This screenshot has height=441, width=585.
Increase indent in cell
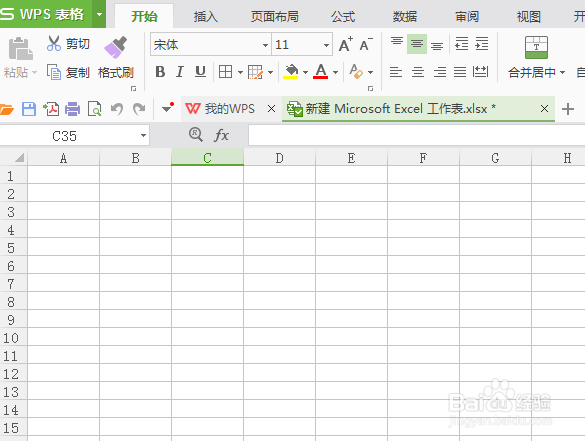tap(482, 44)
